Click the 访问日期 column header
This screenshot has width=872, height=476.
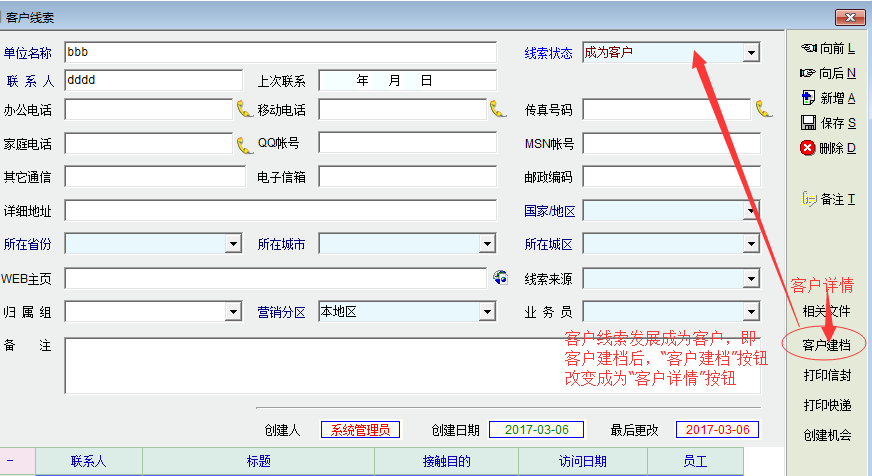coord(582,461)
